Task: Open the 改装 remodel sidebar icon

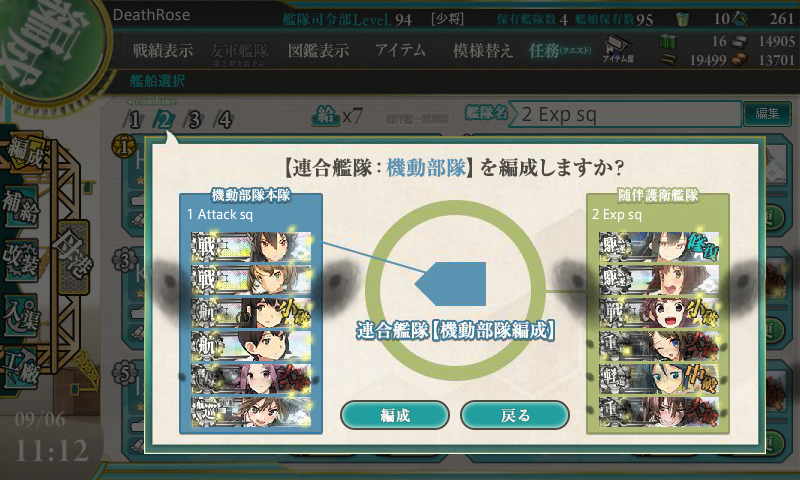Action: pos(21,259)
